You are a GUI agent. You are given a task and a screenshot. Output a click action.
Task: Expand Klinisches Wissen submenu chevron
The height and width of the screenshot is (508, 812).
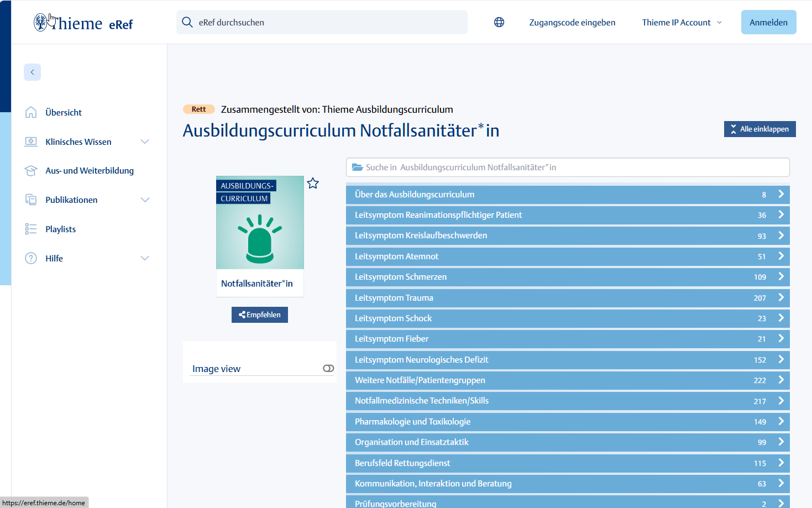[145, 142]
